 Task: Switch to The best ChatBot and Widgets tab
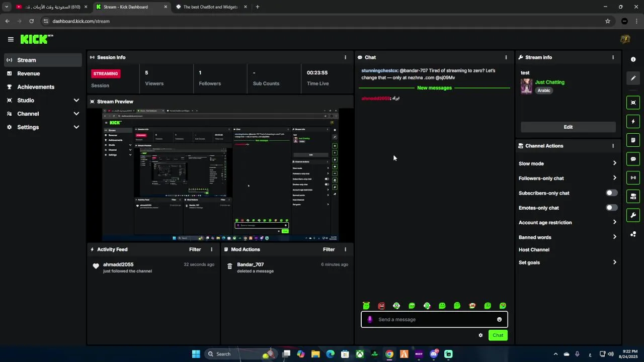coord(210,7)
